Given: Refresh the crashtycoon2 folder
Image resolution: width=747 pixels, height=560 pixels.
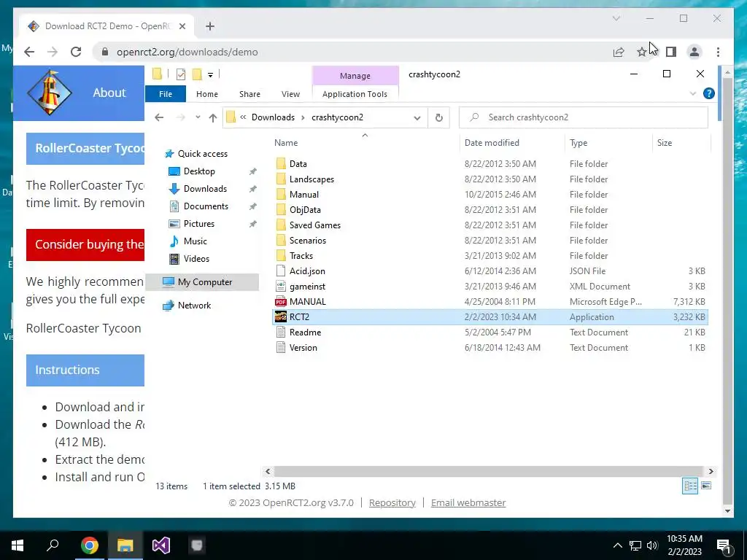Looking at the screenshot, I should click(438, 117).
